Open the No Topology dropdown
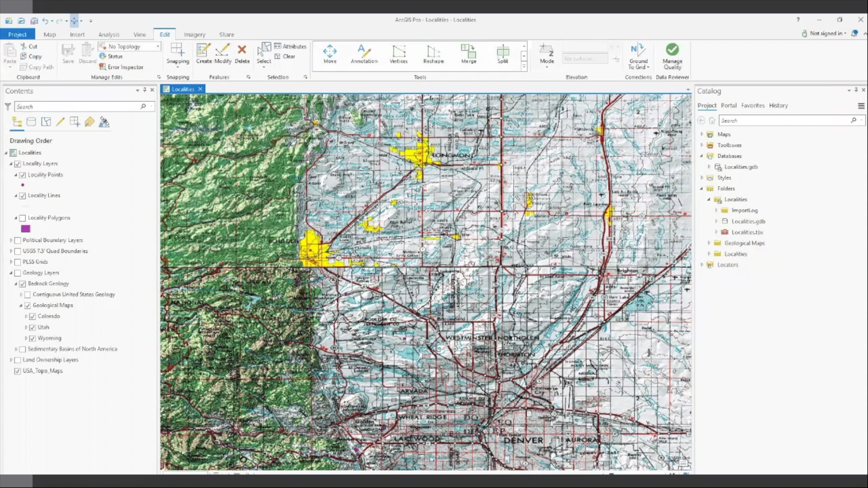 pos(158,46)
